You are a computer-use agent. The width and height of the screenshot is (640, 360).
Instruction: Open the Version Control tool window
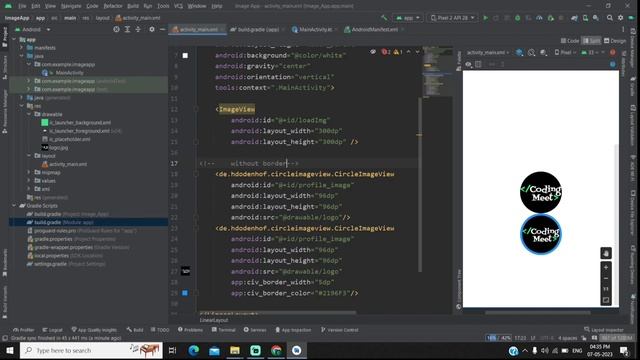(340, 330)
